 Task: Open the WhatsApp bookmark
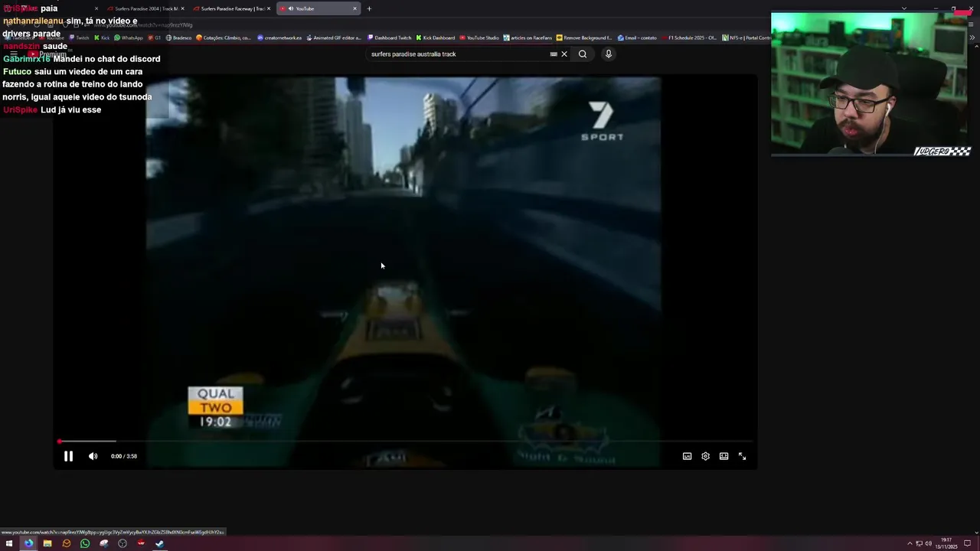pyautogui.click(x=129, y=37)
